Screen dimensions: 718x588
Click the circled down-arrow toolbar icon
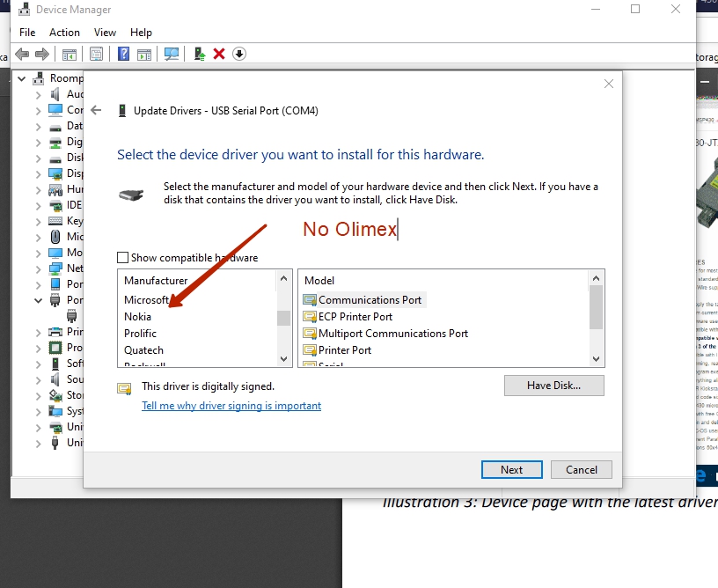239,55
